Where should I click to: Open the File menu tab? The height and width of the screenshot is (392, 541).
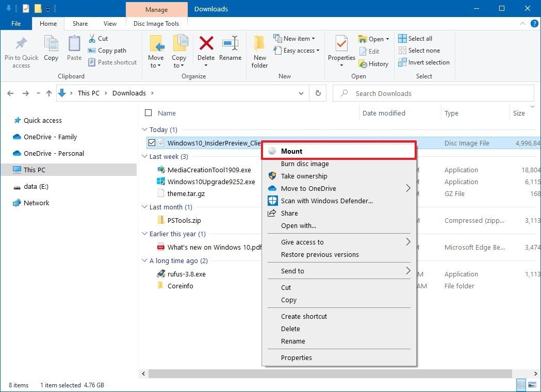16,23
